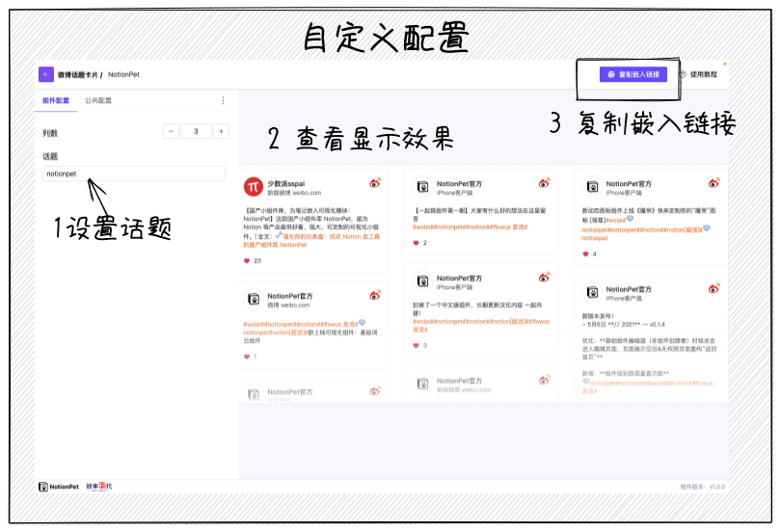The image size is (781, 532).
Task: Click NotionPet avatar on 新版本发布 post
Action: click(x=592, y=292)
